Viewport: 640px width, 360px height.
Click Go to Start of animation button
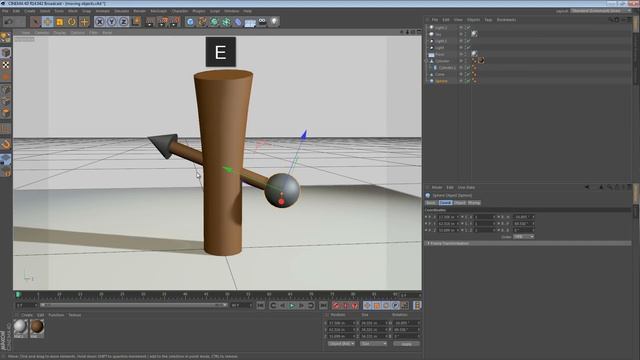pos(260,305)
